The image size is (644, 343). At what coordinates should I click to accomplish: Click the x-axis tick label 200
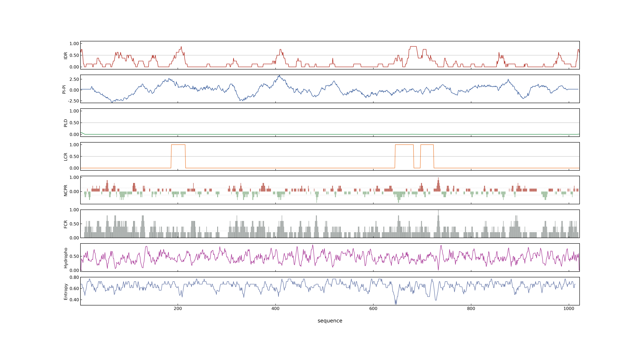[x=178, y=309]
